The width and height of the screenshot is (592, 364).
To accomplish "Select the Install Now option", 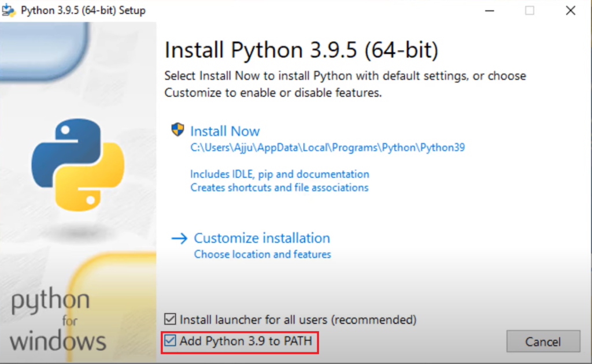I will (x=225, y=131).
